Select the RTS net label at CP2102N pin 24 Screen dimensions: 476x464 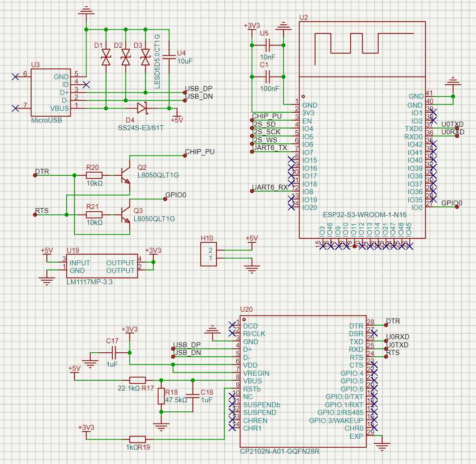pyautogui.click(x=393, y=353)
